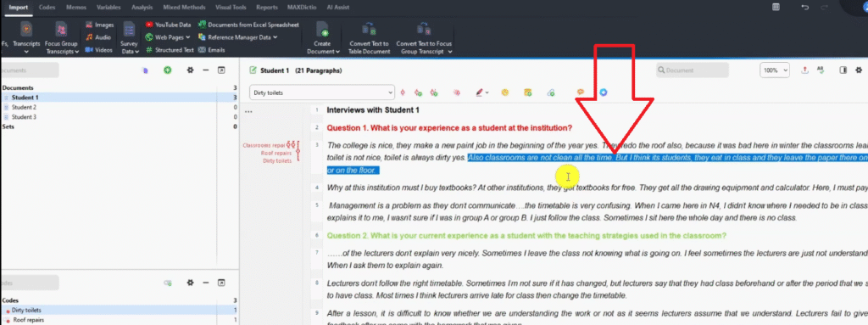This screenshot has height=325, width=868.
Task: Select the Sets folder
Action: [x=119, y=126]
